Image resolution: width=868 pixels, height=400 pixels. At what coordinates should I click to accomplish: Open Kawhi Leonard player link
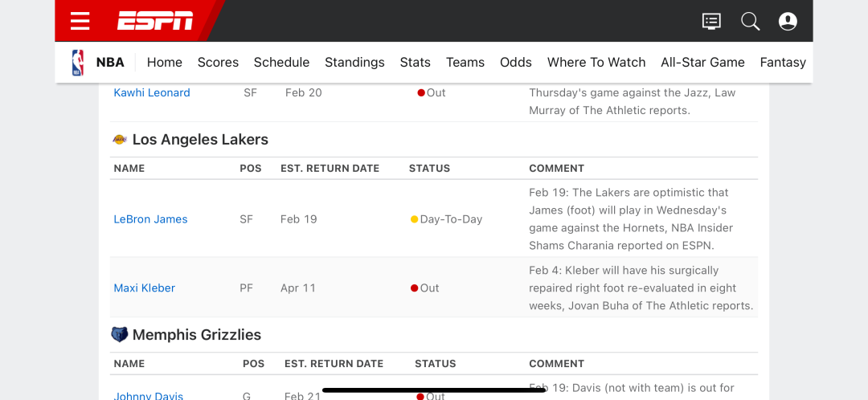[152, 92]
